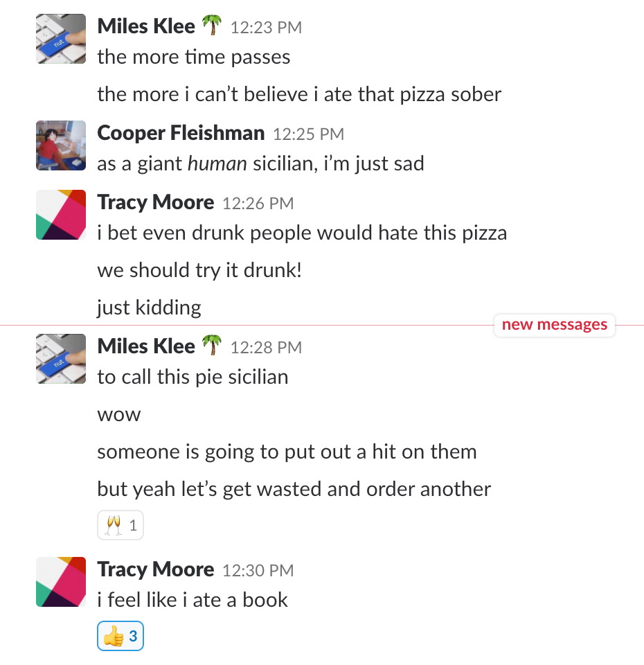Click palm tree status emoji at 12:23 PM
The height and width of the screenshot is (665, 644).
coord(212,25)
